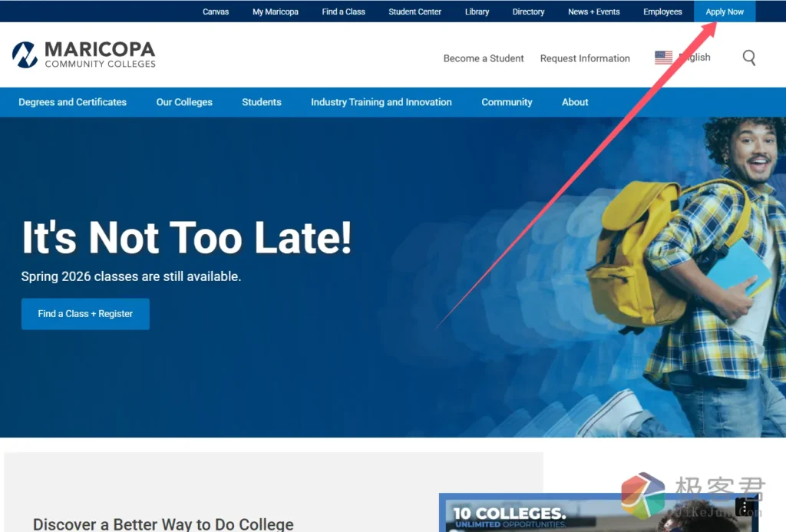Open the three-dot menu on video

click(744, 507)
